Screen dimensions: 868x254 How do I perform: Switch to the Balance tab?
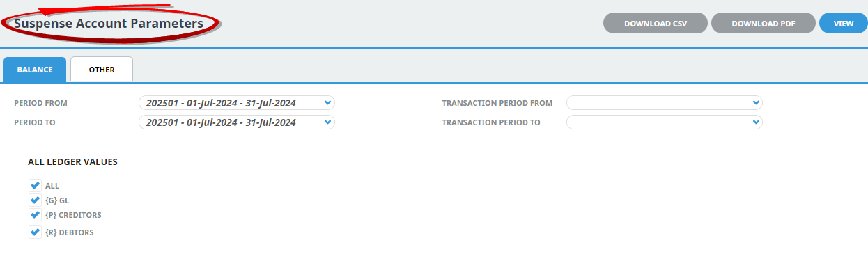pyautogui.click(x=35, y=70)
